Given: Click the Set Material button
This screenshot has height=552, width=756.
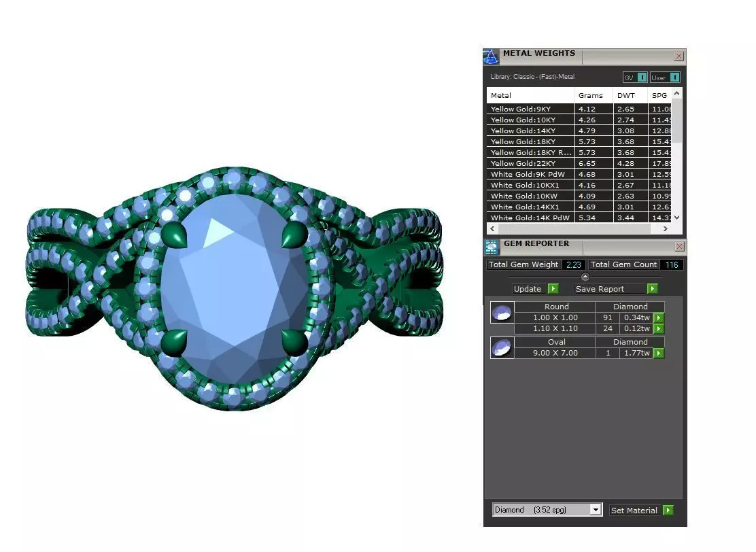Looking at the screenshot, I should coord(634,511).
